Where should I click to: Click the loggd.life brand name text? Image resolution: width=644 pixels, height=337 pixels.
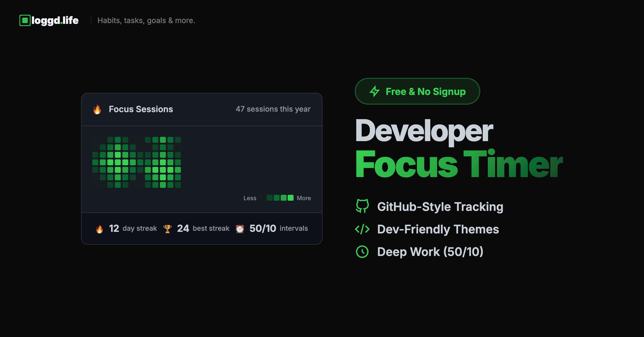click(55, 20)
